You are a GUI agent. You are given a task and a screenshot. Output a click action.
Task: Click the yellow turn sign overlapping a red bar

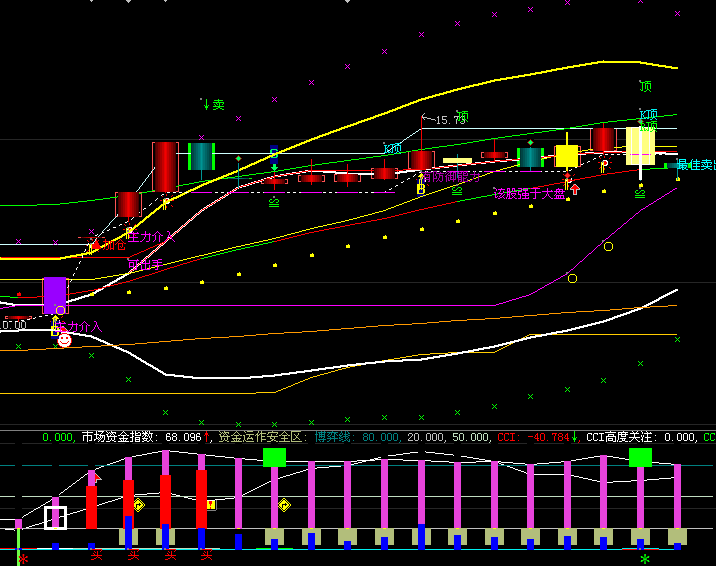[139, 505]
